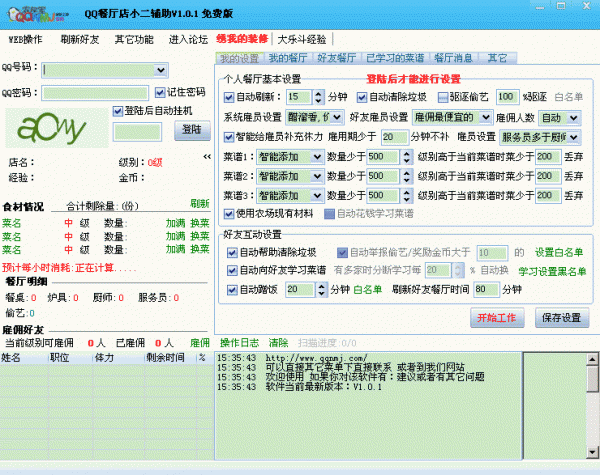The width and height of the screenshot is (600, 475).
Task: Click first row 换菜 link
Action: tap(200, 224)
